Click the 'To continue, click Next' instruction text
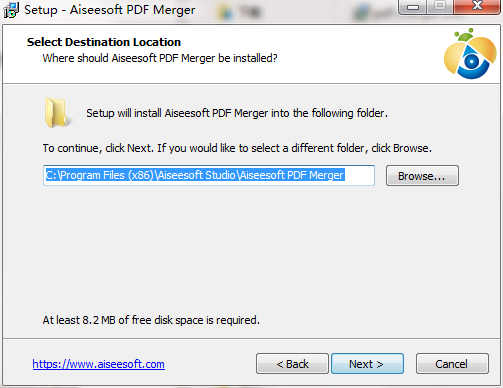 click(237, 148)
